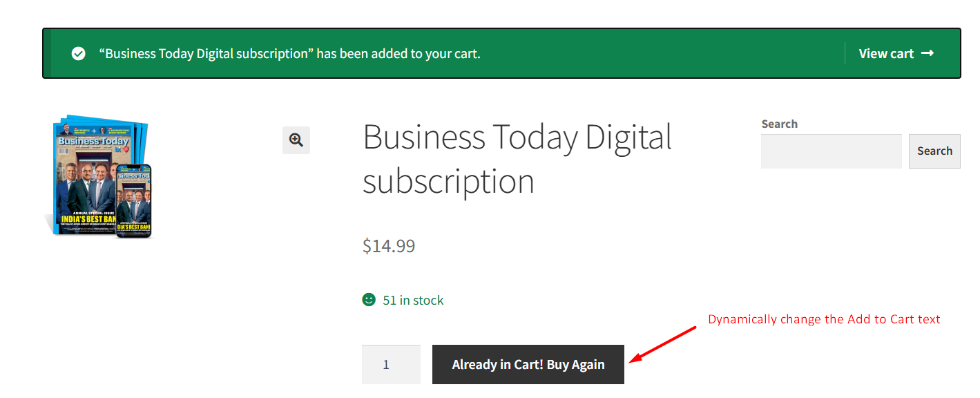
Task: Click the magnifier zoom icon on product image
Action: pyautogui.click(x=296, y=140)
